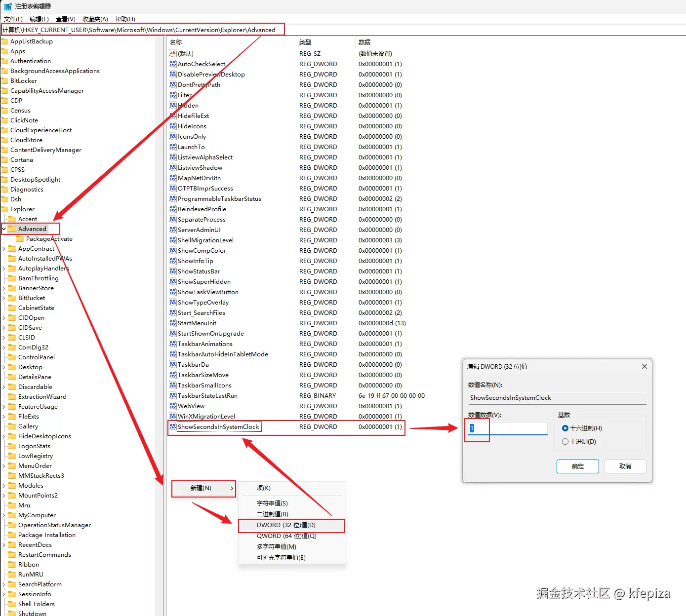Click the folder icon of CLSID key
Image resolution: width=686 pixels, height=616 pixels.
[x=12, y=337]
